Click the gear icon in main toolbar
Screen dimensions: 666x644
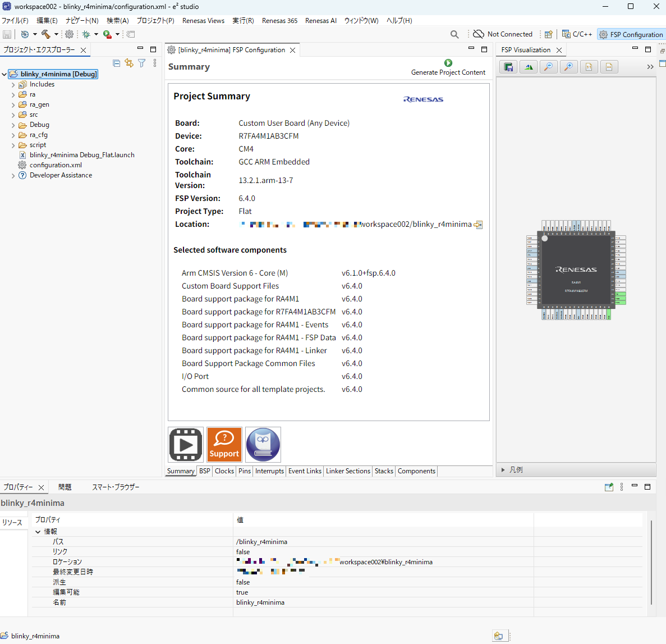(x=69, y=34)
